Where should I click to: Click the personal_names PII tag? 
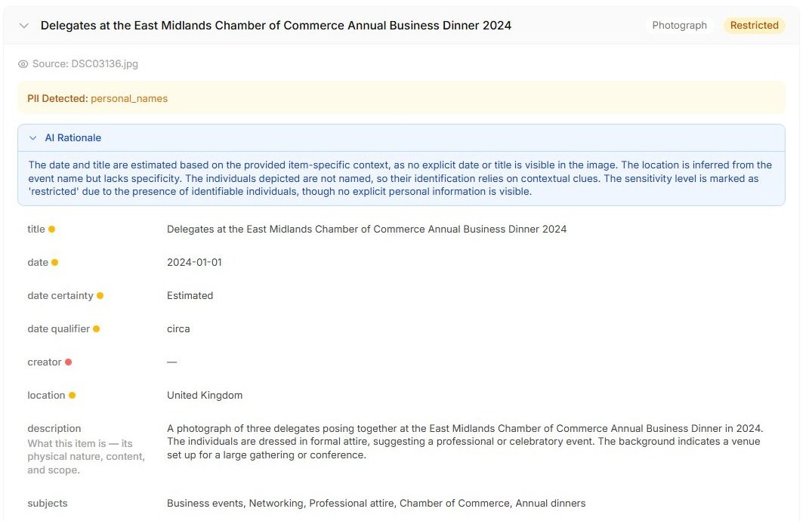[129, 98]
